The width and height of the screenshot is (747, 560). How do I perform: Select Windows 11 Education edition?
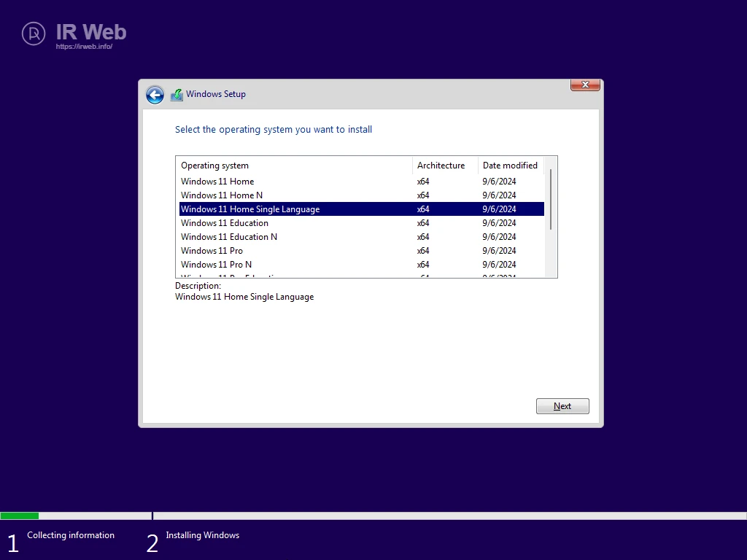(x=225, y=223)
